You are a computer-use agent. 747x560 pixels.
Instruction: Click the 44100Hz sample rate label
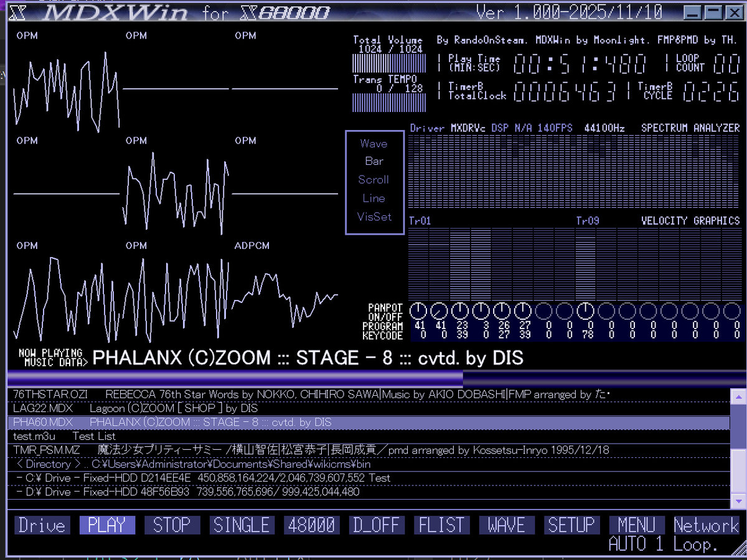(x=604, y=128)
